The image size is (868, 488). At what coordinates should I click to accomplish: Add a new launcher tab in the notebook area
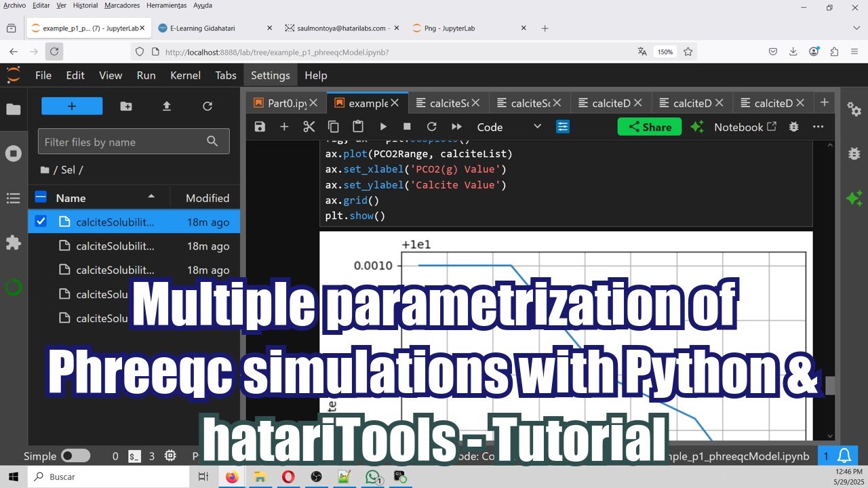pyautogui.click(x=824, y=102)
